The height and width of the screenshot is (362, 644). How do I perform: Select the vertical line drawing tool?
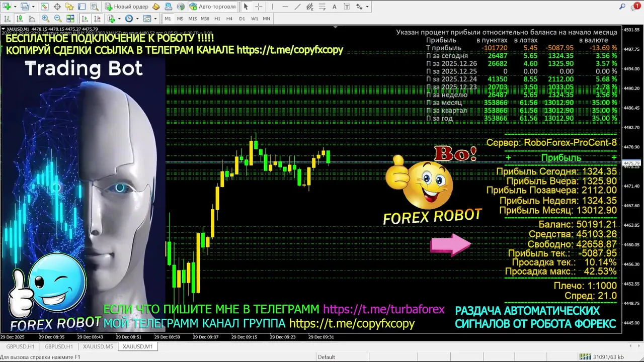tap(272, 7)
